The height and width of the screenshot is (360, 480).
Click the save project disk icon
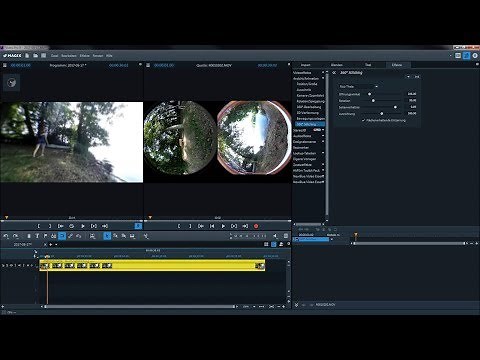(x=43, y=56)
